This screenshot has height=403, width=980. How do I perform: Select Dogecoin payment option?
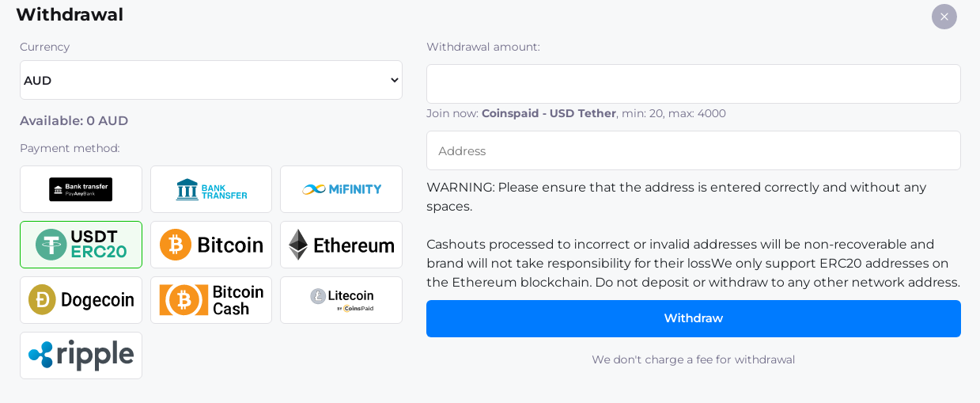[81, 300]
